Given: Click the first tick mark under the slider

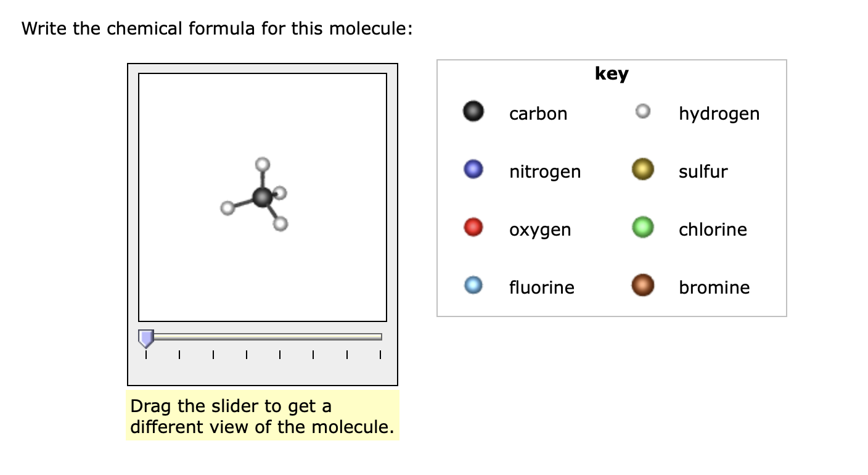Looking at the screenshot, I should (x=146, y=355).
